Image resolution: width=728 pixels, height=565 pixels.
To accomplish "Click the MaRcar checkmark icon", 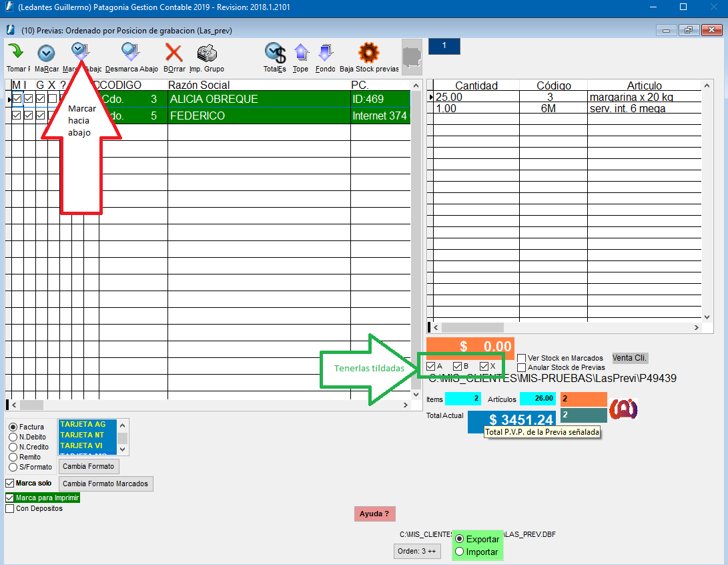I will 46,53.
